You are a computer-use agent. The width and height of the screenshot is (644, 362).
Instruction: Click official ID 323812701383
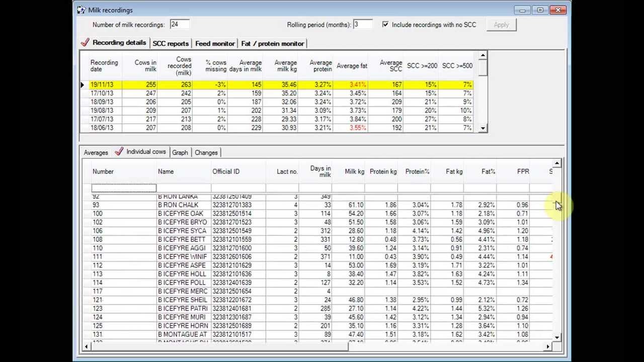pyautogui.click(x=232, y=205)
